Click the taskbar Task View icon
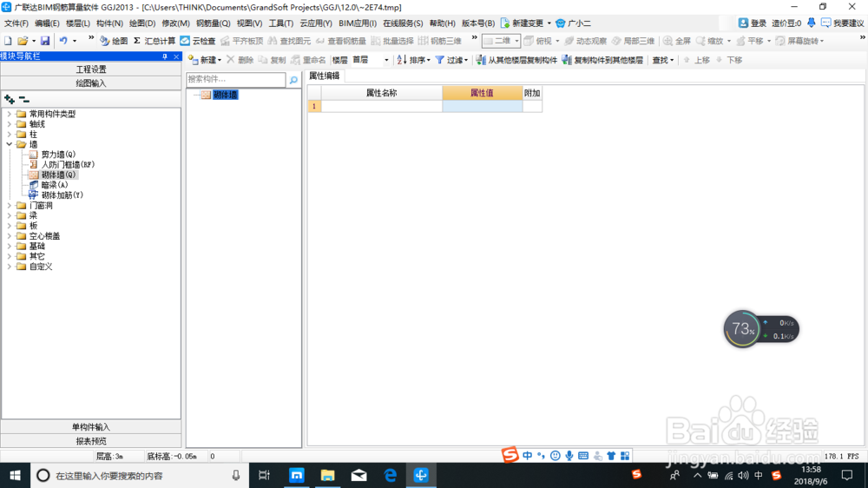The image size is (868, 488). click(265, 475)
